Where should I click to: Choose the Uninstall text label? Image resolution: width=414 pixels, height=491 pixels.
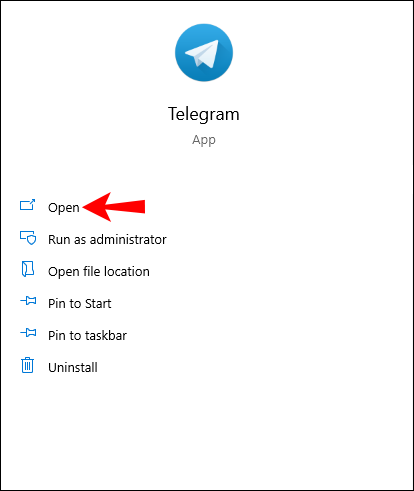click(73, 367)
